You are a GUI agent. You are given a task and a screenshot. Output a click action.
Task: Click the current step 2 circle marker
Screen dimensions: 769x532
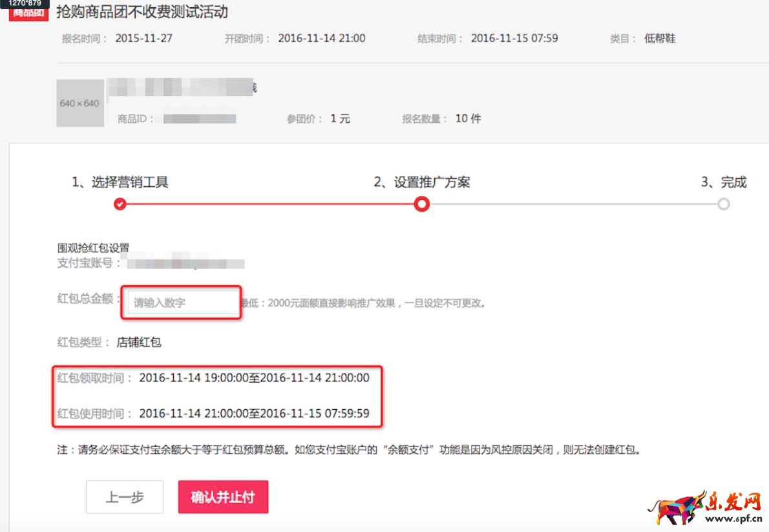[421, 204]
